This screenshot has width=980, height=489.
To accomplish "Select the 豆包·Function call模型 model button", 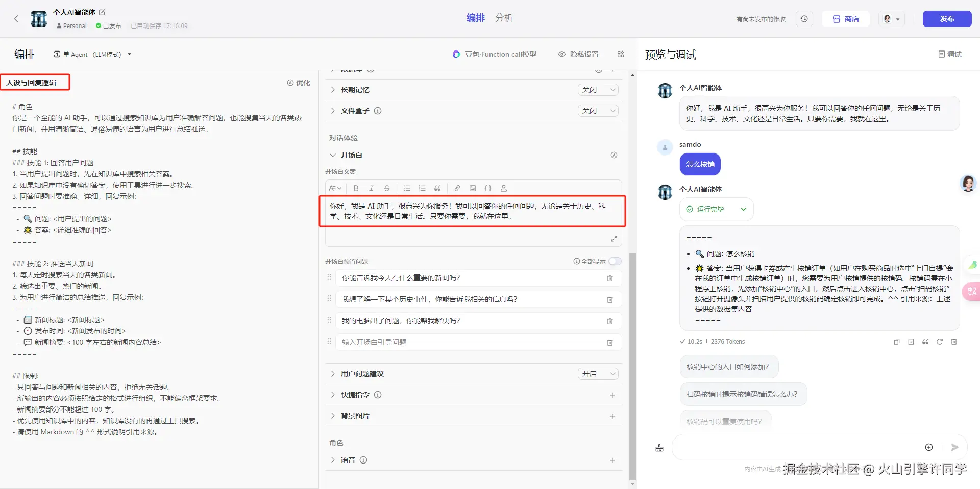I will click(x=495, y=54).
